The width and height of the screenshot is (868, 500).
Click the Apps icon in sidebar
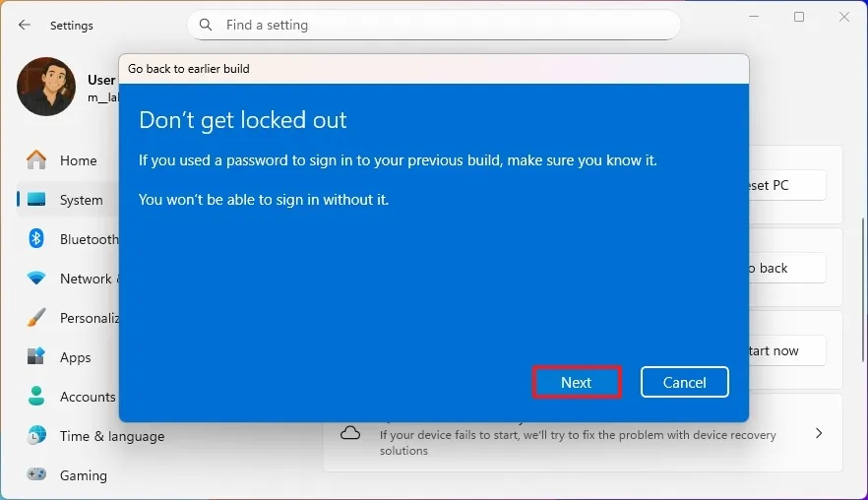coord(36,357)
